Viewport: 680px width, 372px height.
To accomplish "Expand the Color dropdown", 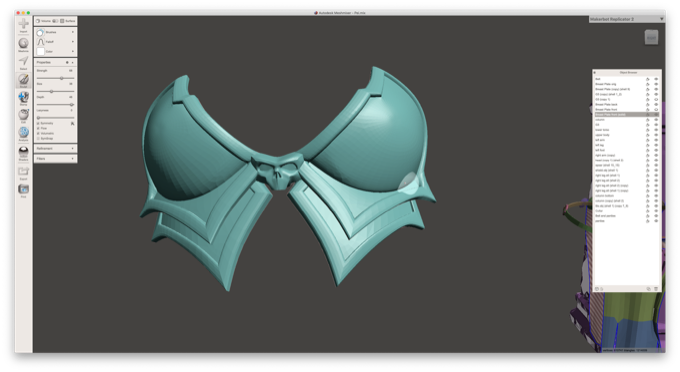I will pos(72,51).
